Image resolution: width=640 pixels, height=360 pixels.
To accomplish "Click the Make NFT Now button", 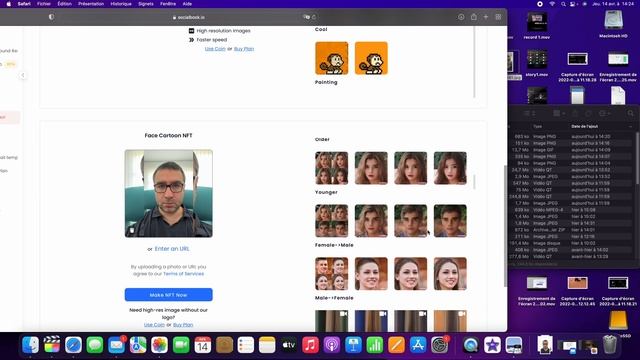I will tap(169, 295).
